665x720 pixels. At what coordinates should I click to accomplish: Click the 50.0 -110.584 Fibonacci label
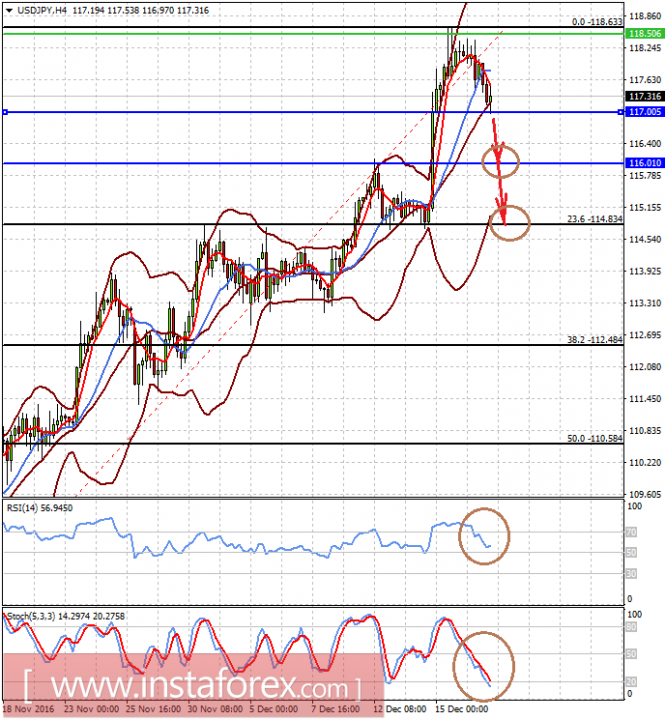coord(595,439)
